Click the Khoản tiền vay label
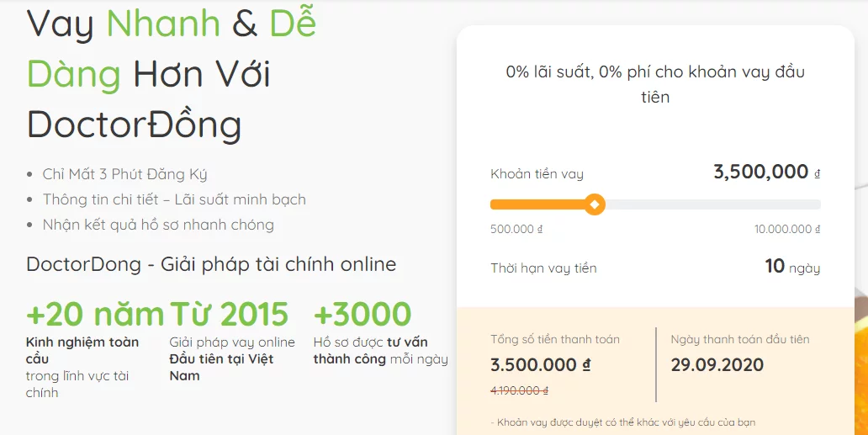Image resolution: width=868 pixels, height=435 pixels. pos(537,174)
